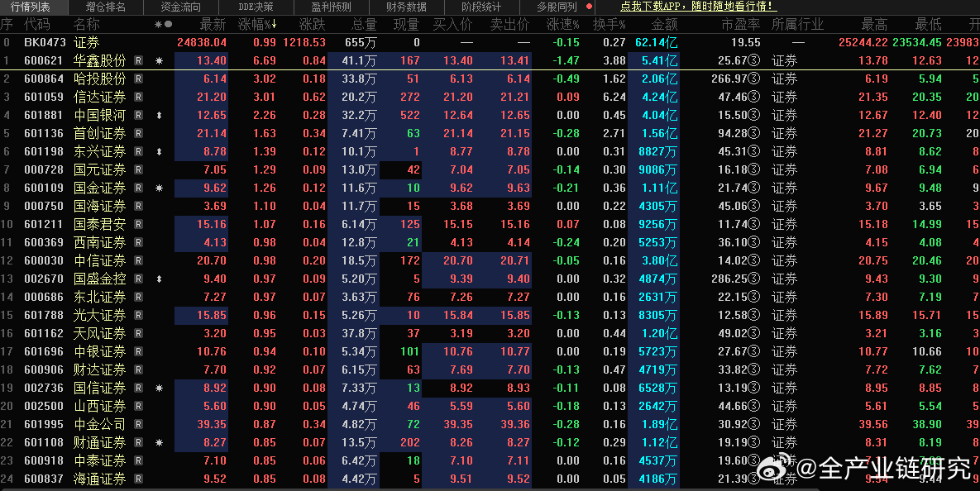Sort by the 总量 column header
Viewport: 980px width, 491px height.
tap(364, 24)
